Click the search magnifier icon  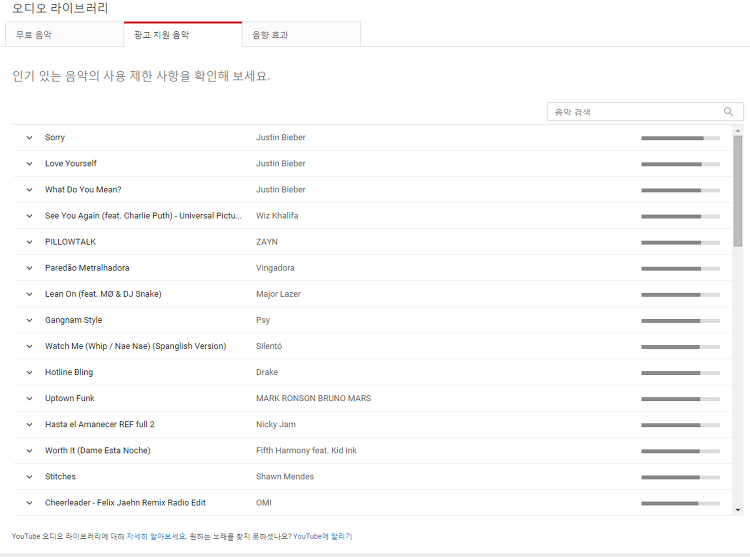pyautogui.click(x=728, y=111)
